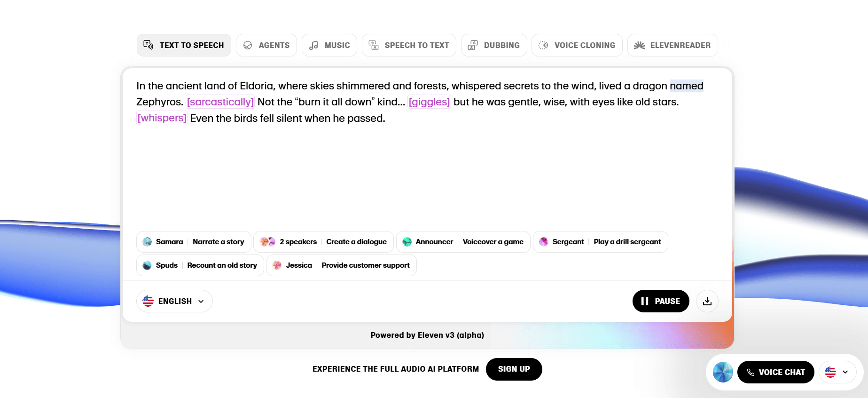
Task: Open the English language dropdown
Action: click(x=174, y=301)
